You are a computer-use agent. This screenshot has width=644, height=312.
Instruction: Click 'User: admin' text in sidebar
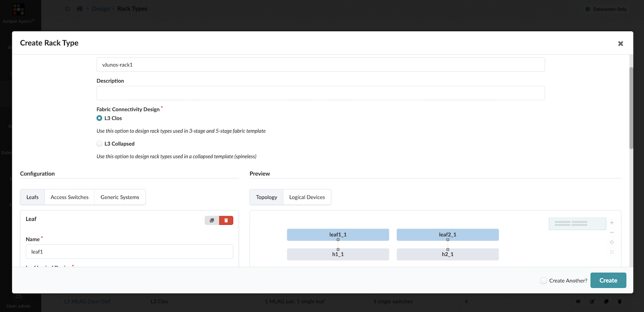(x=19, y=306)
